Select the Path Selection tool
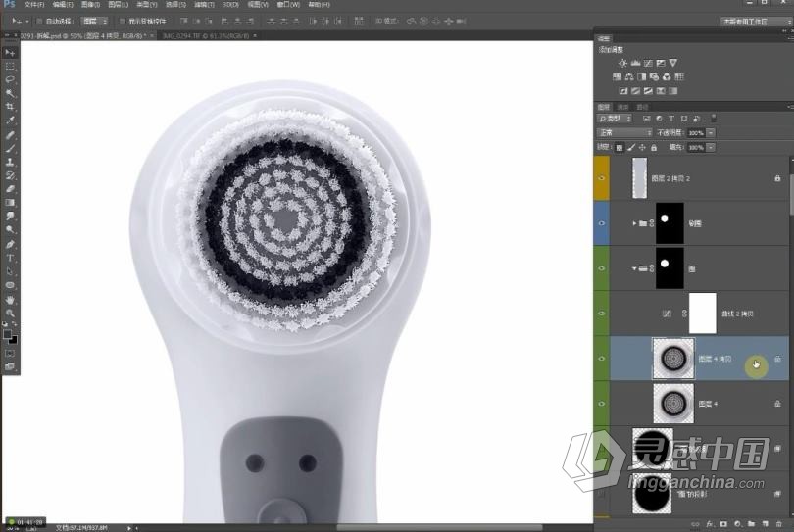Image resolution: width=794 pixels, height=532 pixels. click(x=10, y=271)
